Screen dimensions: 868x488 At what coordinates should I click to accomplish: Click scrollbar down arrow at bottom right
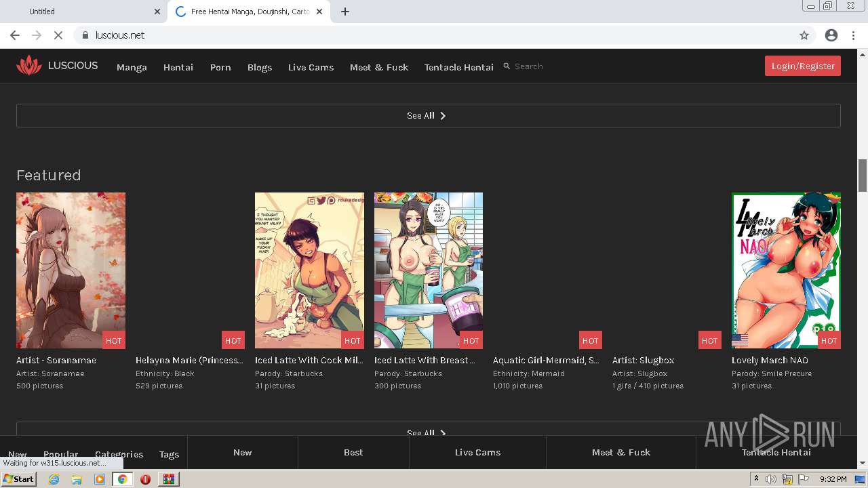[863, 464]
